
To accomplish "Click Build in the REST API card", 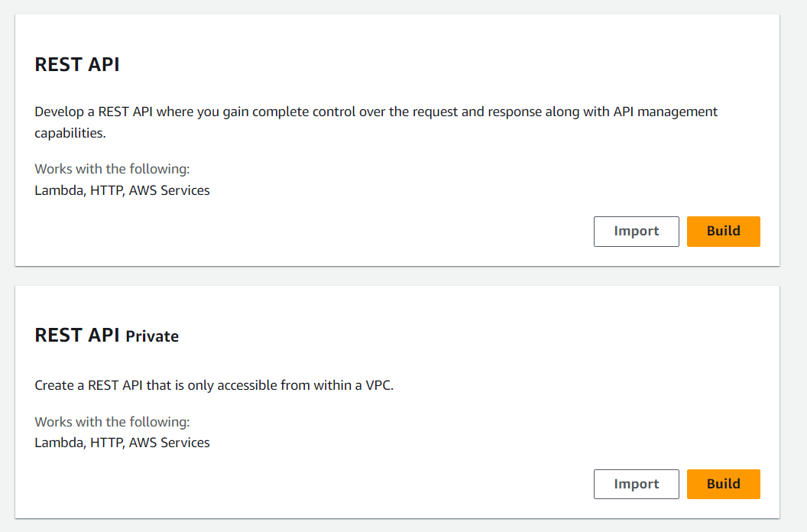I will pyautogui.click(x=723, y=231).
